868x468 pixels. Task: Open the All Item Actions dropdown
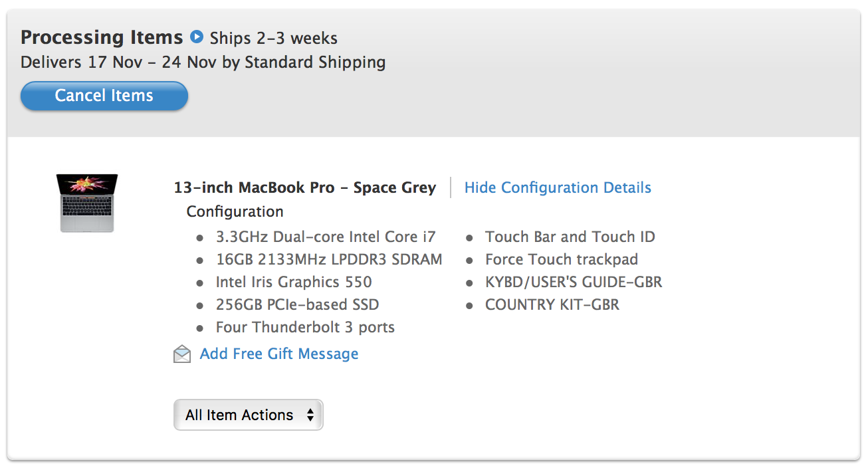tap(248, 415)
